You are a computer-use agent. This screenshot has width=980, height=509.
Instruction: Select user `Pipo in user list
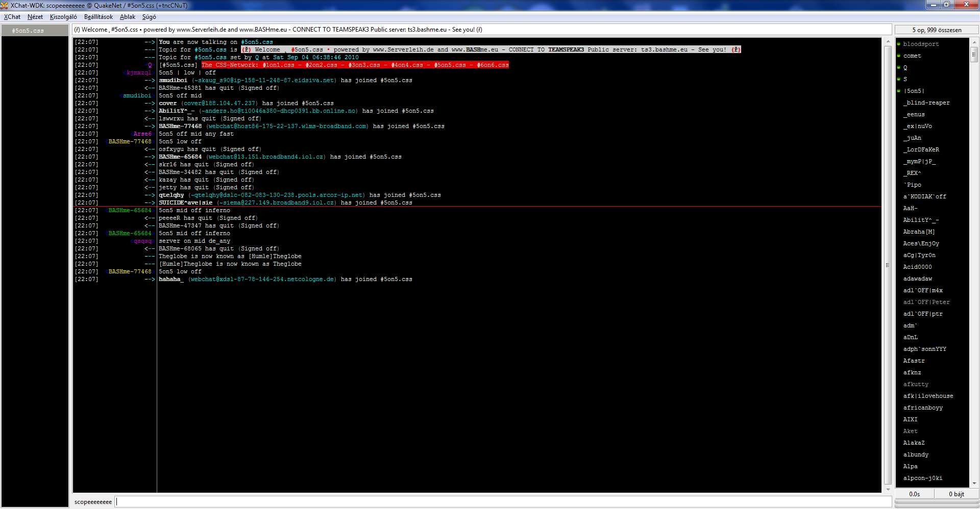pos(912,185)
